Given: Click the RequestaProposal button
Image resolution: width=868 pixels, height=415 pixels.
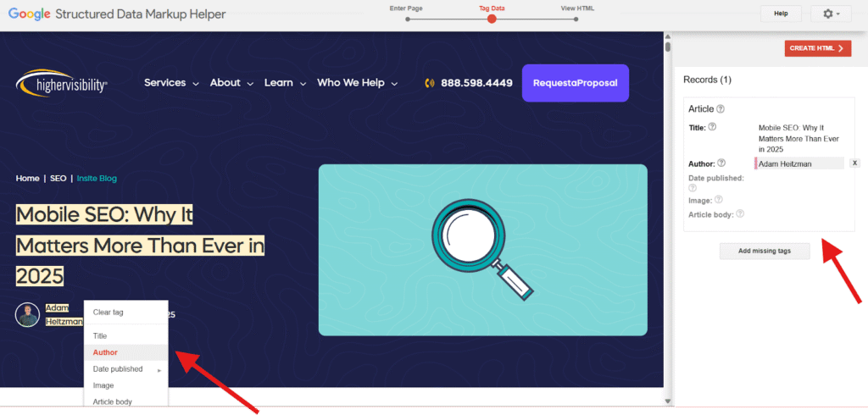Looking at the screenshot, I should point(576,83).
